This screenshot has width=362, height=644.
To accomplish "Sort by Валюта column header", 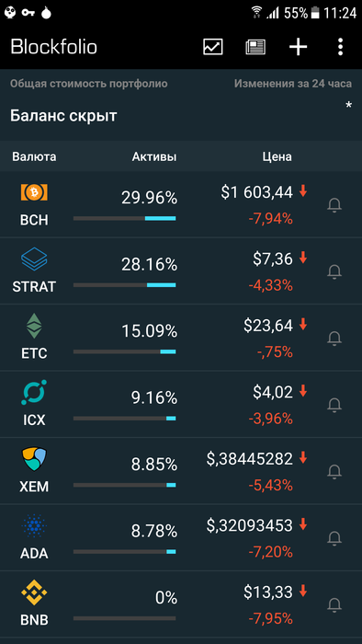I will tap(34, 156).
